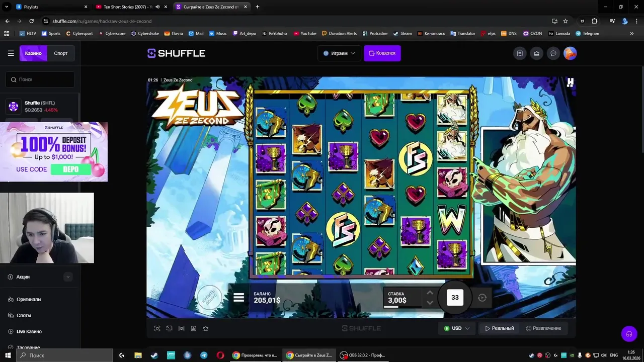This screenshot has width=644, height=362.
Task: Open File Explorer from the taskbar
Action: point(138,355)
